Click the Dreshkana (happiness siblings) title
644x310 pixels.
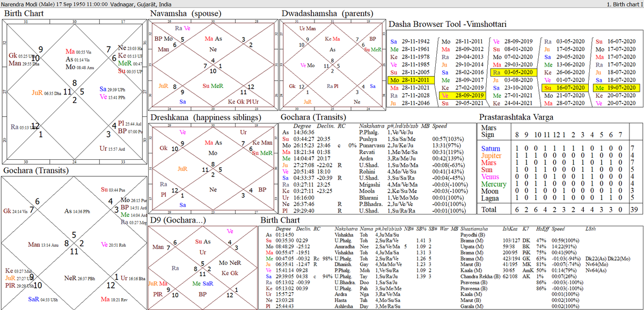(x=206, y=117)
